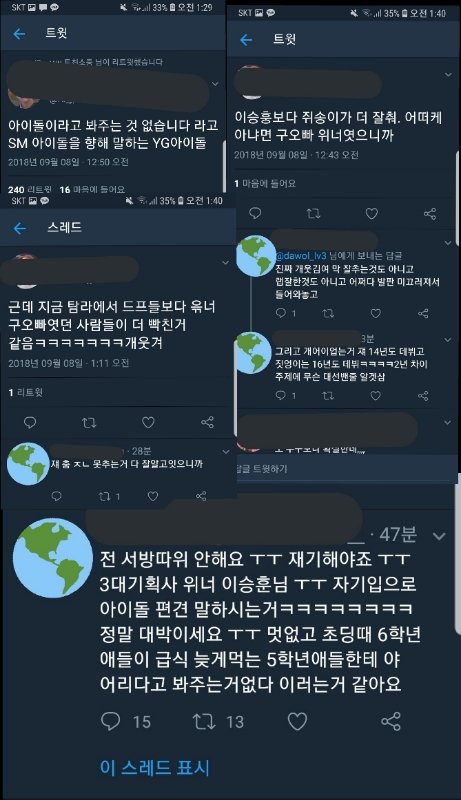Open chevron menu on the 28분 reply
461x800 pixels.
[x=226, y=452]
